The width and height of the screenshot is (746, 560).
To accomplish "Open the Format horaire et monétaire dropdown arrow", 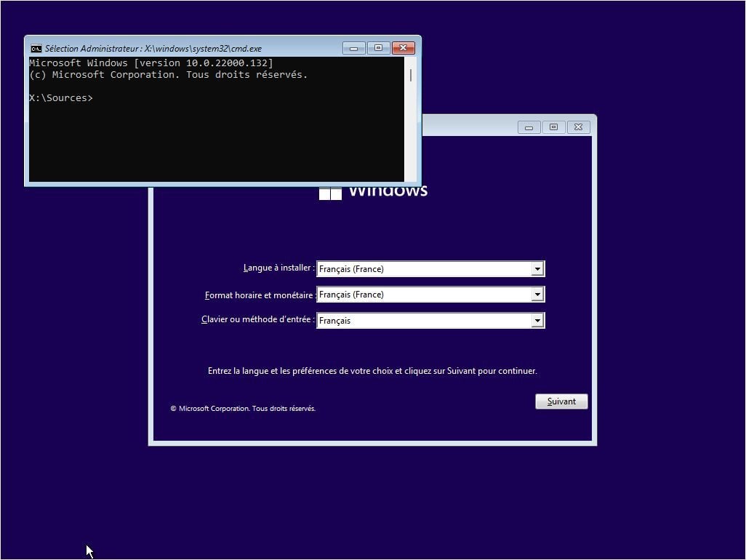I will point(537,295).
